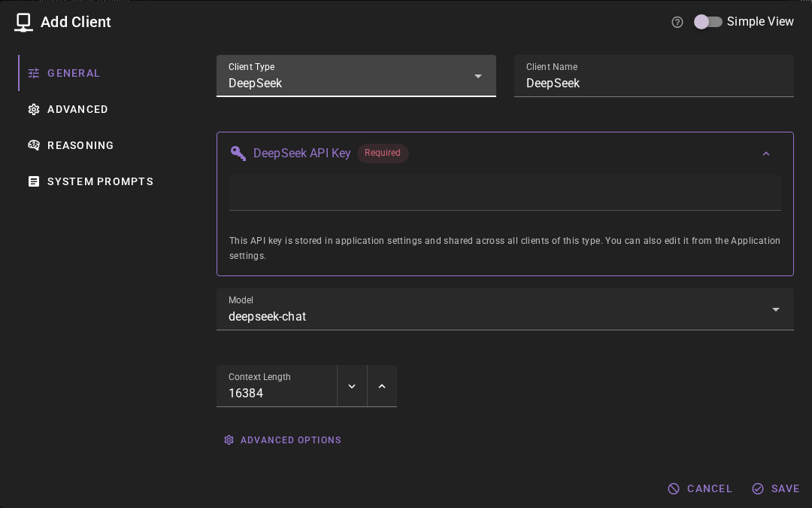Viewport: 812px width, 508px height.
Task: Click the DeepSeek API Key key icon
Action: pos(238,154)
